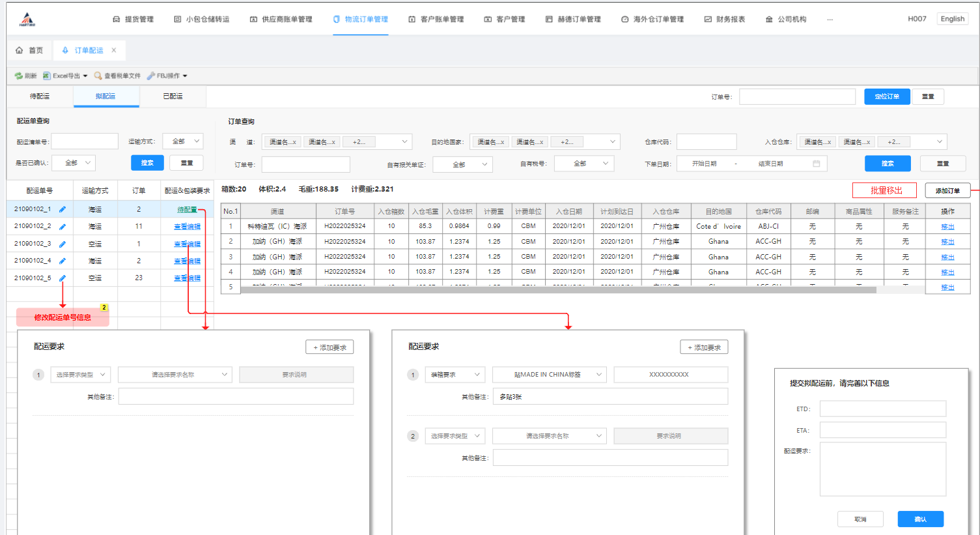Open the 客户管理 top menu item
980x535 pixels.
click(505, 20)
